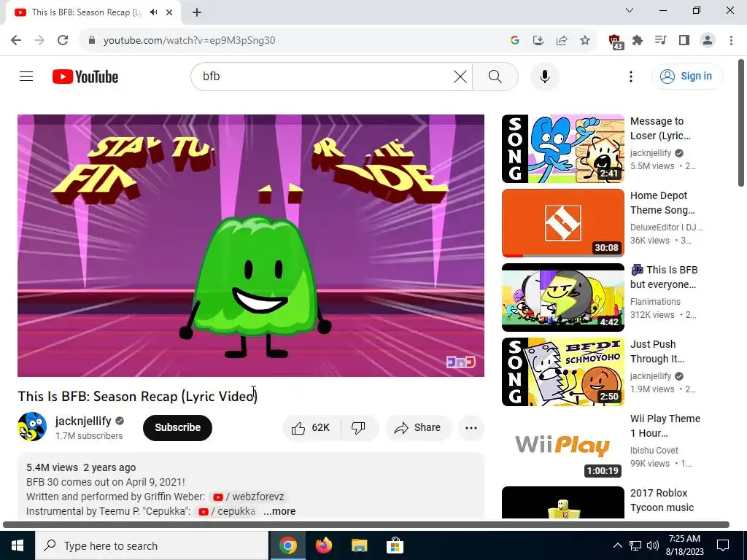
Task: Open Microsoft Store from taskbar
Action: click(395, 545)
